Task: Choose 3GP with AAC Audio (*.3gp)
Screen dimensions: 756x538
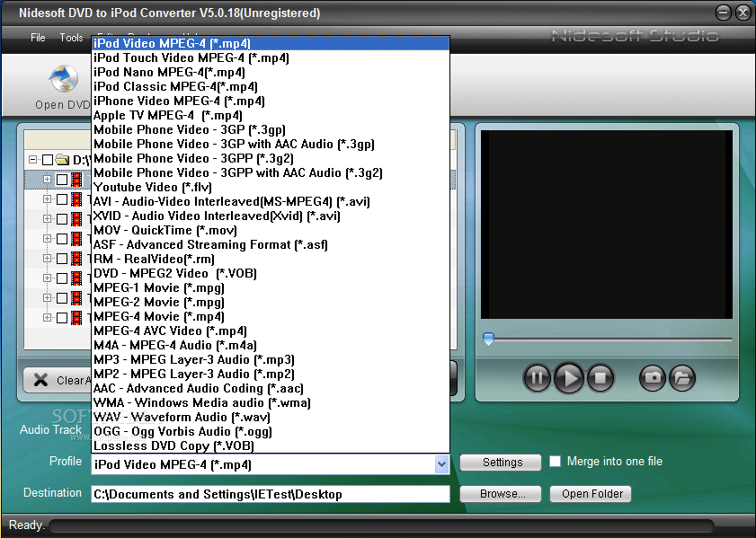Action: click(271, 144)
